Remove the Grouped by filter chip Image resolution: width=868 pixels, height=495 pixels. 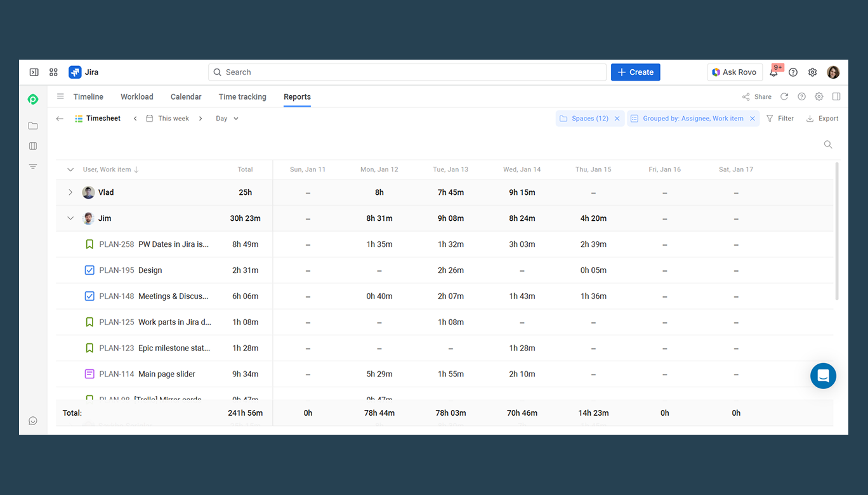click(x=753, y=119)
